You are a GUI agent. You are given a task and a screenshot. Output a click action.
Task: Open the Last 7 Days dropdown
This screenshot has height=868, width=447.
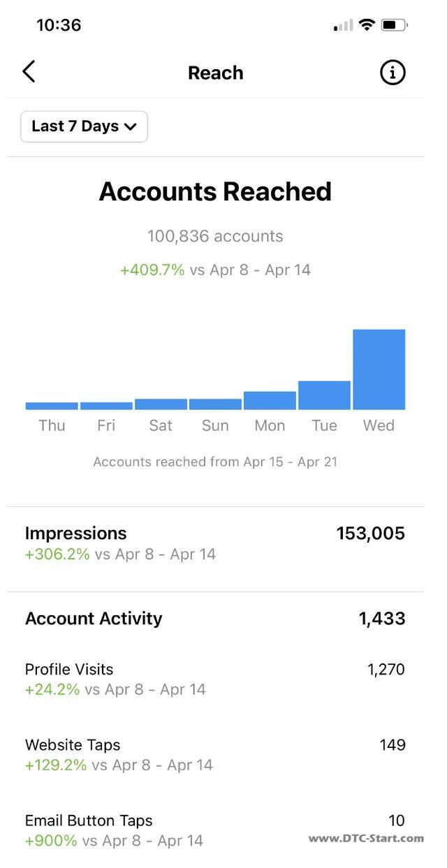(84, 126)
